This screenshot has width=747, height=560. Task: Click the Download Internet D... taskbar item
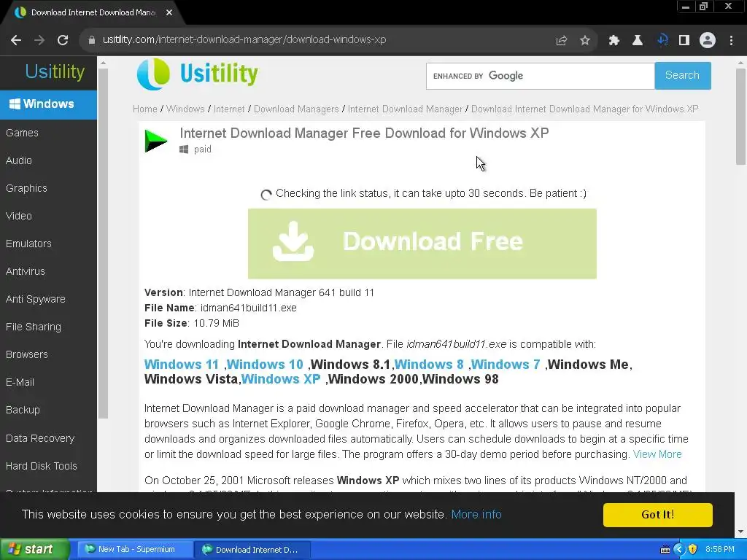252,550
